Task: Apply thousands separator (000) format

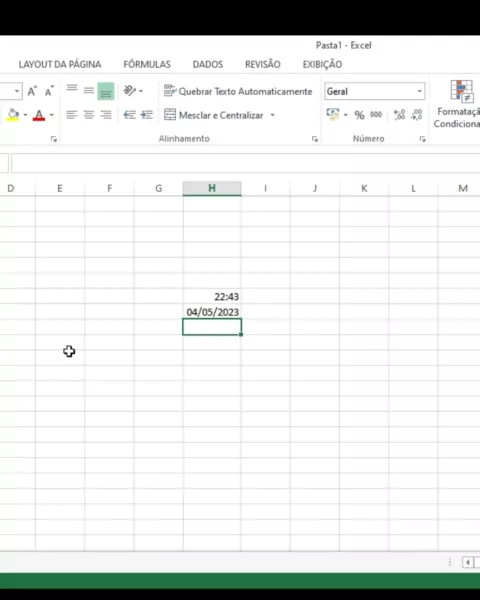Action: [x=376, y=114]
